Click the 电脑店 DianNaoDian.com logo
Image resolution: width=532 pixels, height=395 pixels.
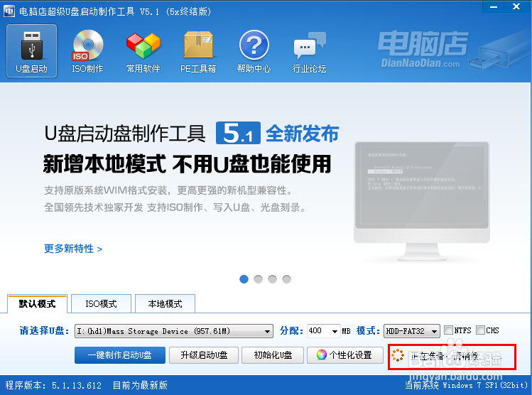(423, 49)
